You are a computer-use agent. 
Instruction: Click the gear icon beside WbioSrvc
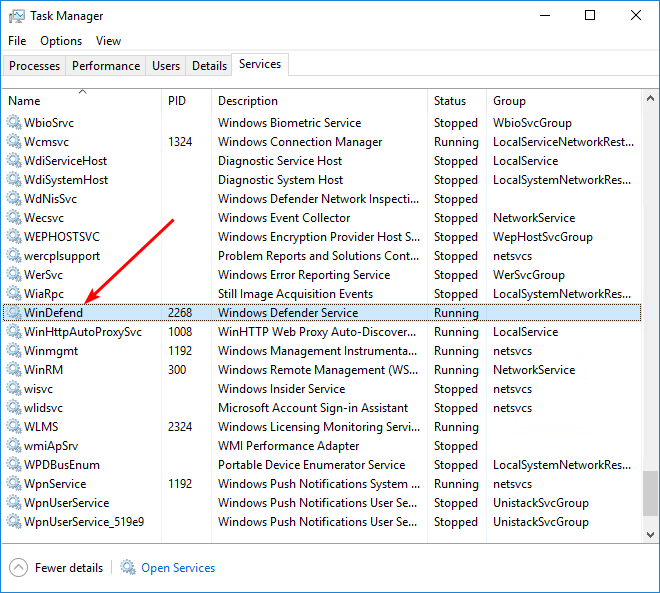click(14, 122)
